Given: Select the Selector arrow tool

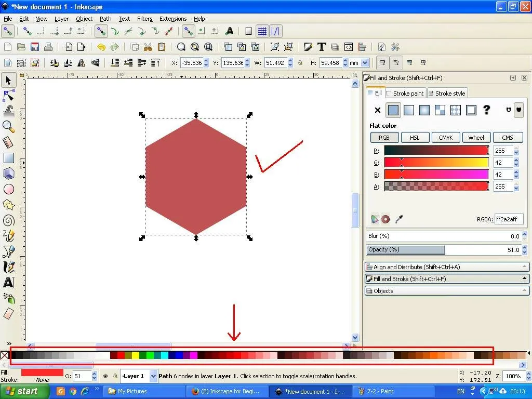Looking at the screenshot, I should pyautogui.click(x=8, y=81).
